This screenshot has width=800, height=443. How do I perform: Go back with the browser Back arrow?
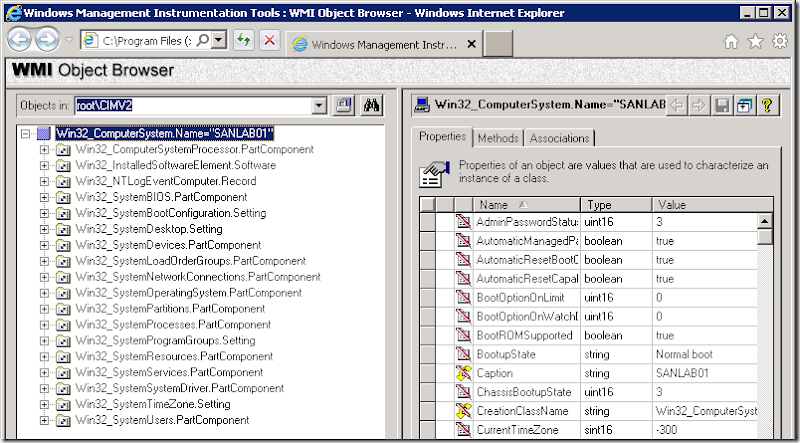pos(19,40)
